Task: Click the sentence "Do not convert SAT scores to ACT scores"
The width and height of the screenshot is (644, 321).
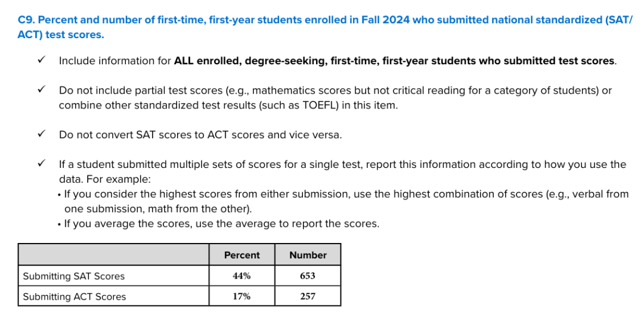Action: 200,135
